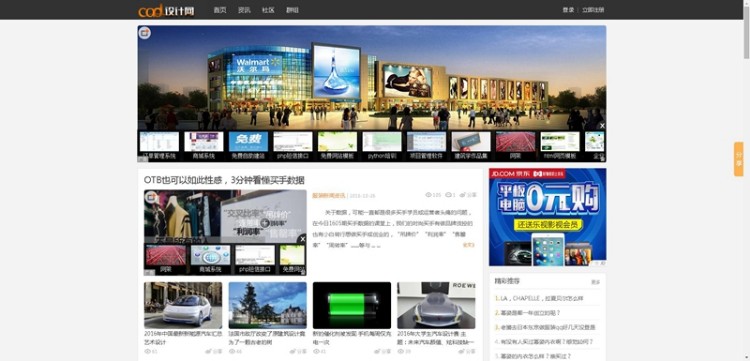Open the php短信接口 ad thumbnail under banner
The width and height of the screenshot is (750, 361).
coord(293,146)
